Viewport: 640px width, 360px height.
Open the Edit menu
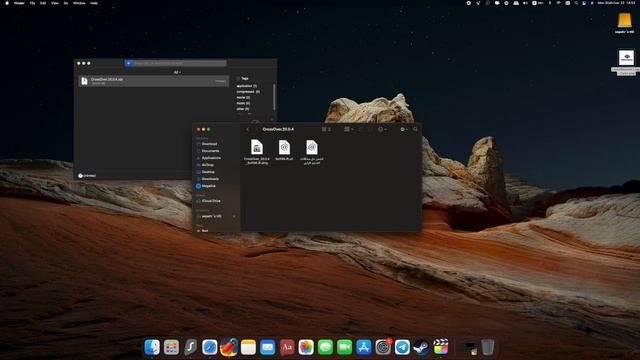pos(43,3)
